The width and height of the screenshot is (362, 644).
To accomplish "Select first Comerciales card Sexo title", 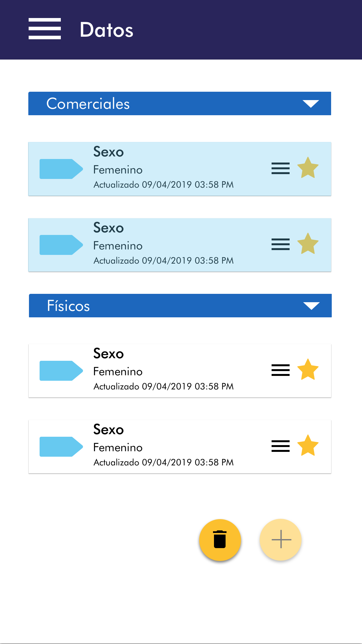I will 108,152.
